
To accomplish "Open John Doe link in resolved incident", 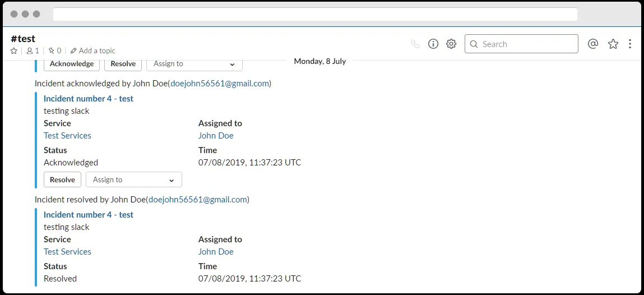I will point(216,251).
